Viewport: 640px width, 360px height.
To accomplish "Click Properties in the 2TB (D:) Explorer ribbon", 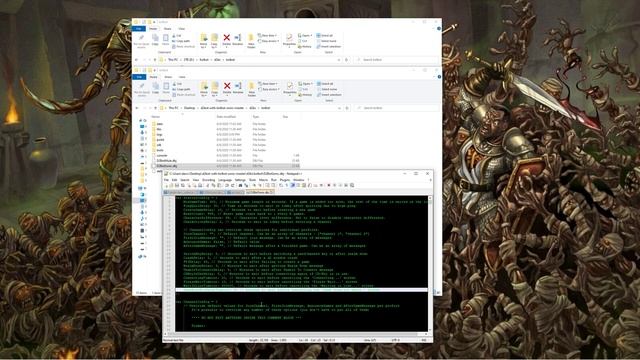I will (289, 40).
